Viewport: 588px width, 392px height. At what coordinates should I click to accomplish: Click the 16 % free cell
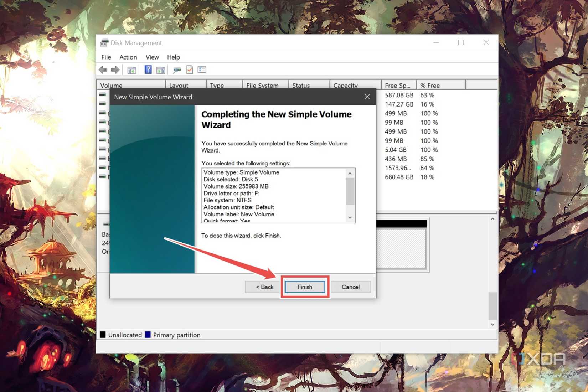(427, 104)
